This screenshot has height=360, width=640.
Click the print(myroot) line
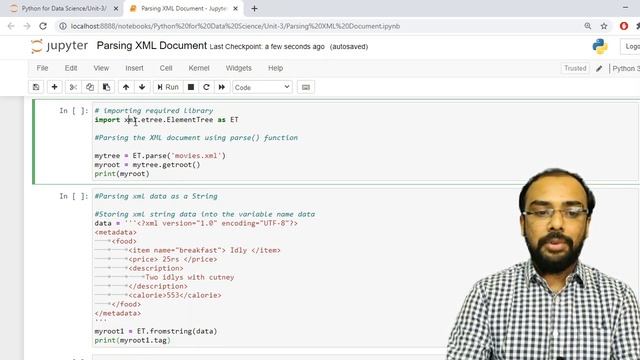[x=122, y=173]
